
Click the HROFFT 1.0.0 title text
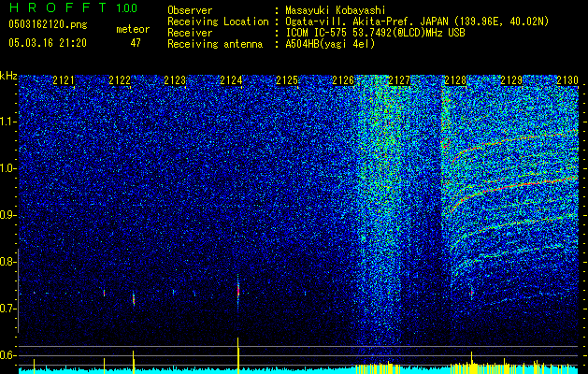point(74,7)
